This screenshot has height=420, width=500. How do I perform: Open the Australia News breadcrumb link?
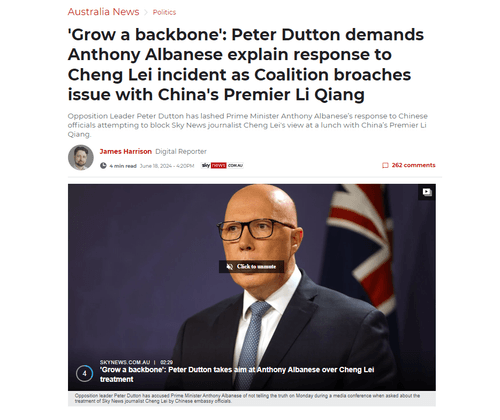click(103, 12)
